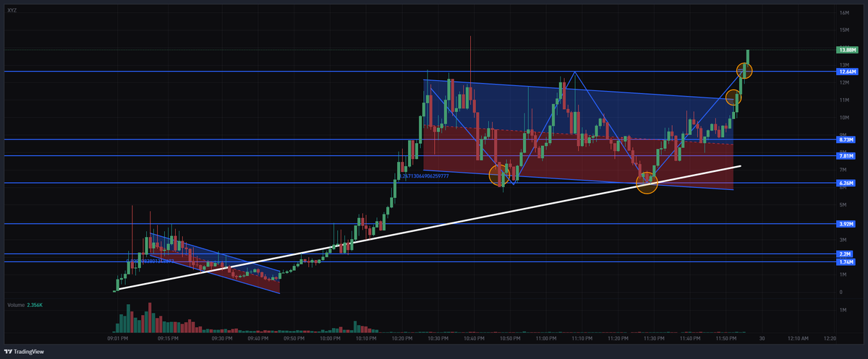Click the 09:15 PM time axis label
The height and width of the screenshot is (359, 868).
(x=167, y=338)
